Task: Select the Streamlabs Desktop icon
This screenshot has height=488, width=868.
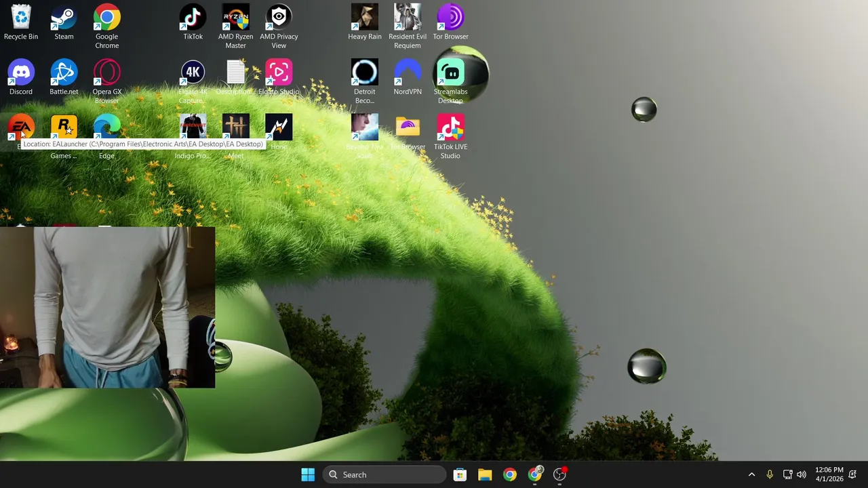Action: [450, 81]
